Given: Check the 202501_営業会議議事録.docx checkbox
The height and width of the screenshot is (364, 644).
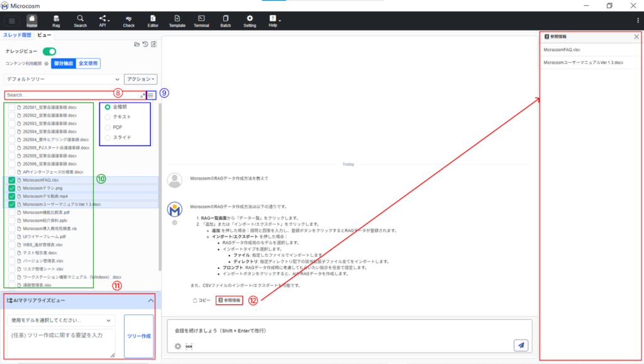Looking at the screenshot, I should coord(11,107).
